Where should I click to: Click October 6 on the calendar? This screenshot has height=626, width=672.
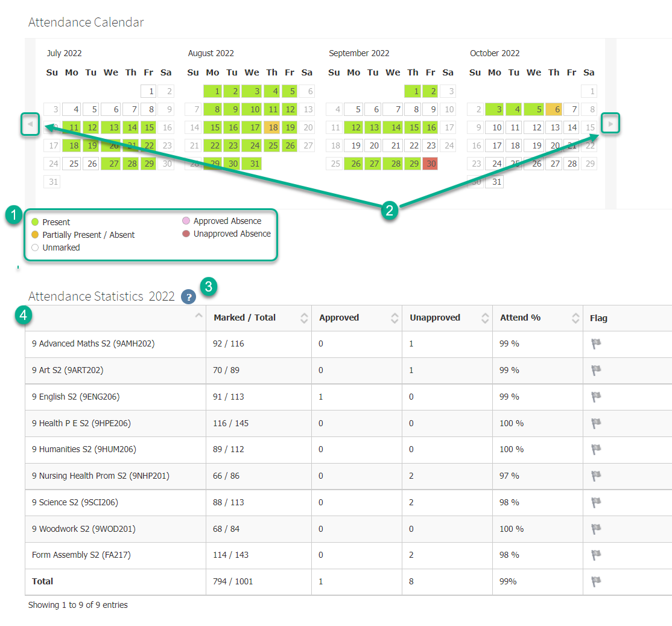click(x=554, y=109)
